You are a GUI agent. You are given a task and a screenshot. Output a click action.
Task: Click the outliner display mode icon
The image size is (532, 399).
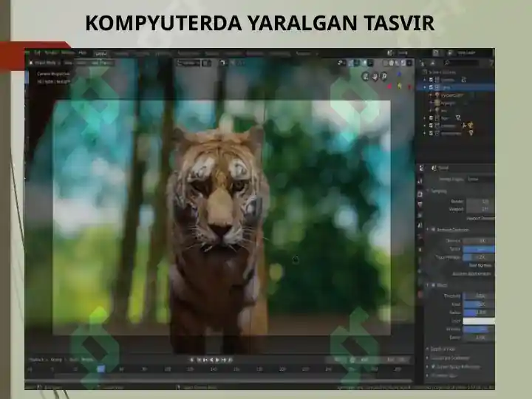click(x=422, y=63)
